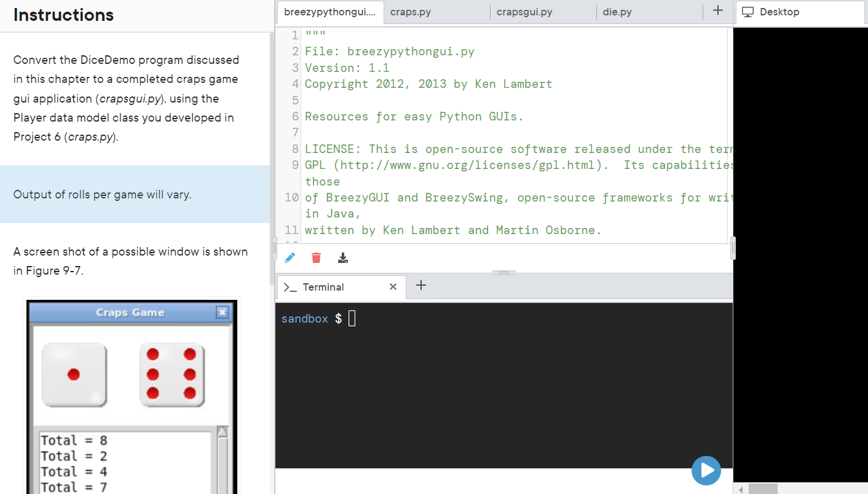868x494 pixels.
Task: Close the Terminal tab with its X
Action: click(393, 286)
